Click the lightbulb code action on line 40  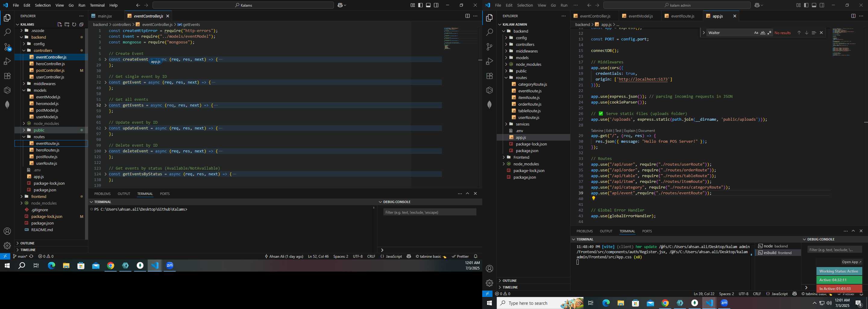[x=594, y=198]
